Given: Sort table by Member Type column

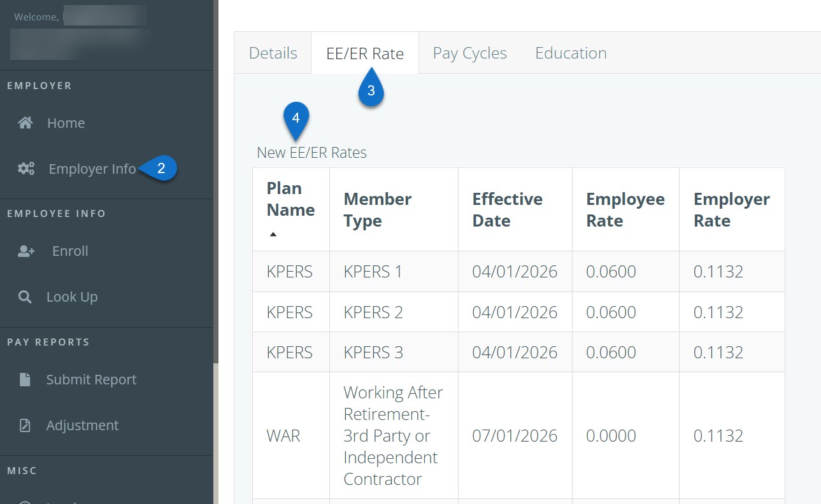Looking at the screenshot, I should click(377, 209).
